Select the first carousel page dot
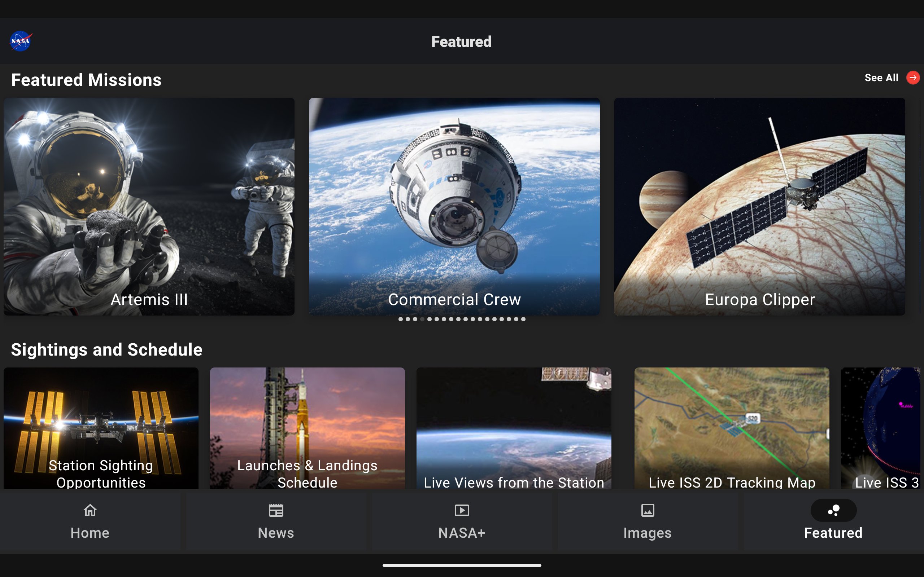 click(401, 319)
